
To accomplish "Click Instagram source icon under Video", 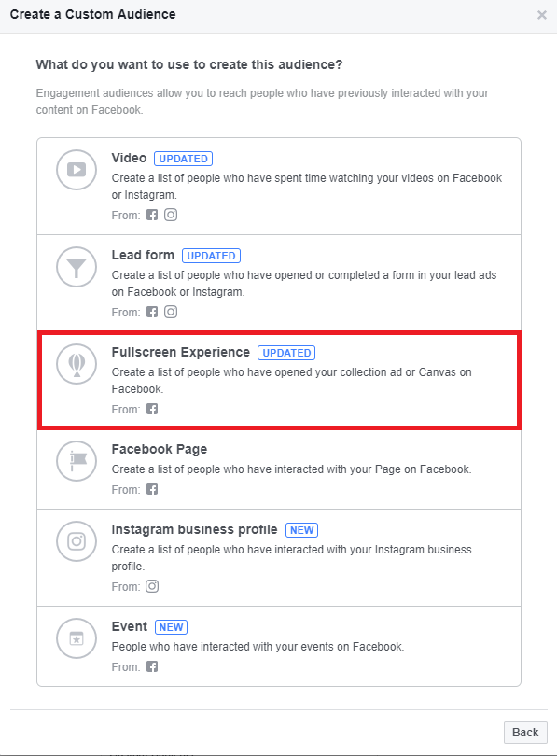I will point(171,215).
